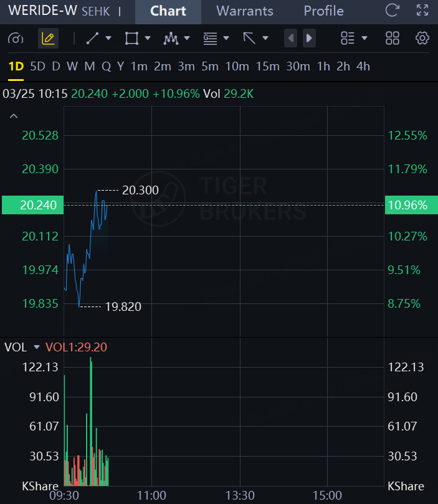Select the 5m interval
Screen dimensions: 438x504
tap(210, 67)
